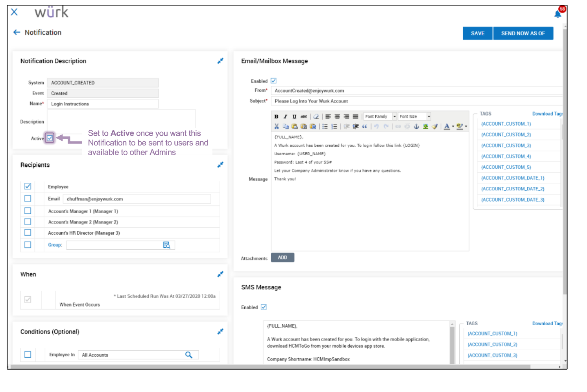Screen dimensions: 587x392
Task: Select Account's Manager 1 as recipient
Action: [x=28, y=211]
